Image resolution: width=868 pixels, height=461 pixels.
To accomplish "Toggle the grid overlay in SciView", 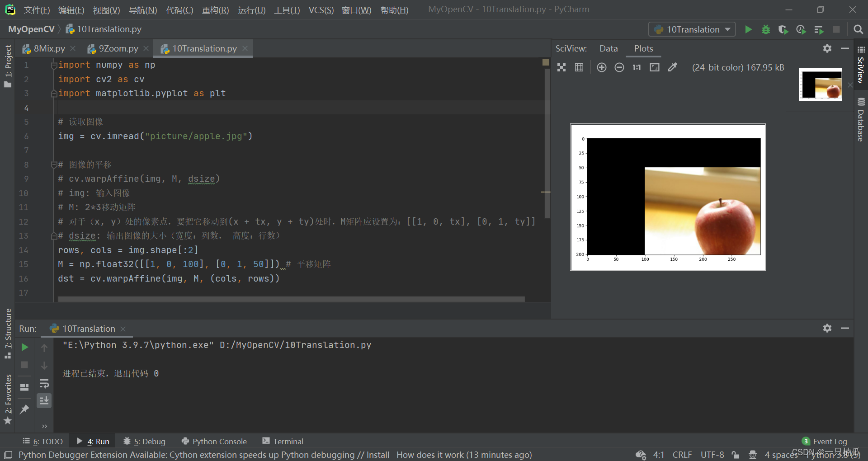I will (579, 67).
